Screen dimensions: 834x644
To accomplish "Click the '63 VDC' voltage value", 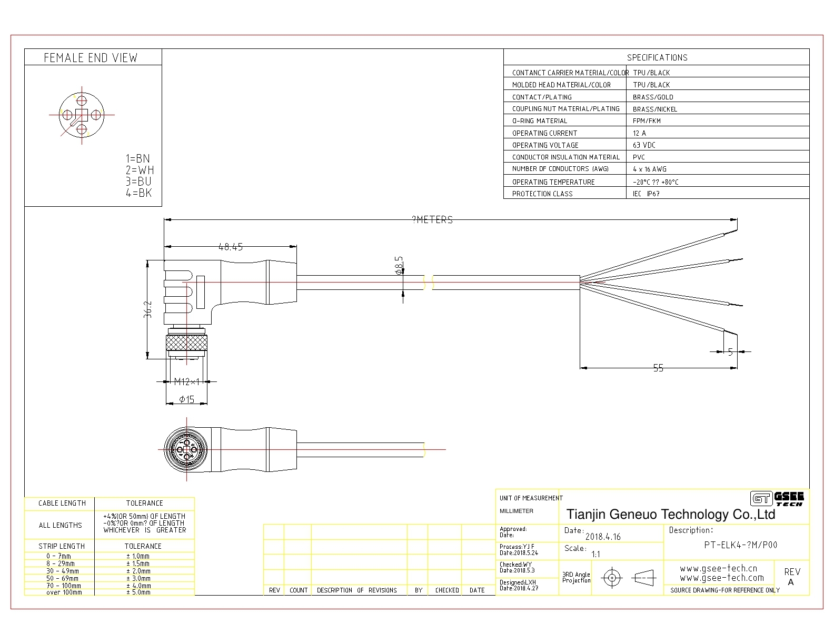I will tap(644, 145).
